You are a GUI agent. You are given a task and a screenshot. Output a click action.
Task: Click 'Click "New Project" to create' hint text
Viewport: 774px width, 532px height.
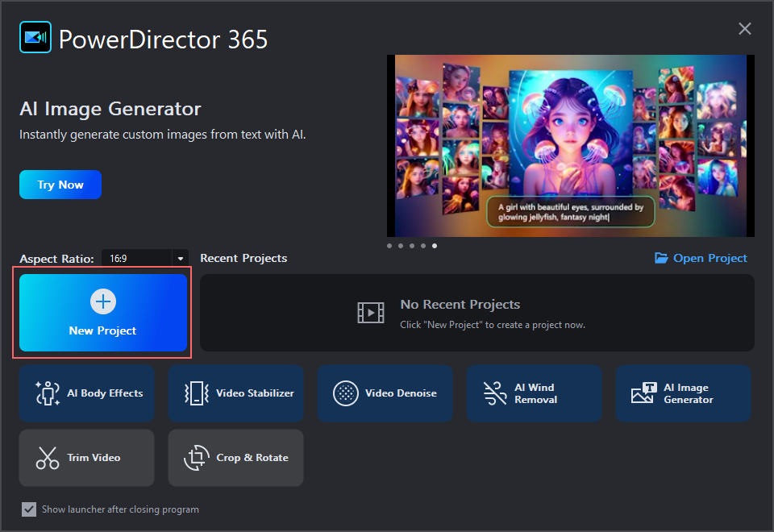click(x=493, y=325)
